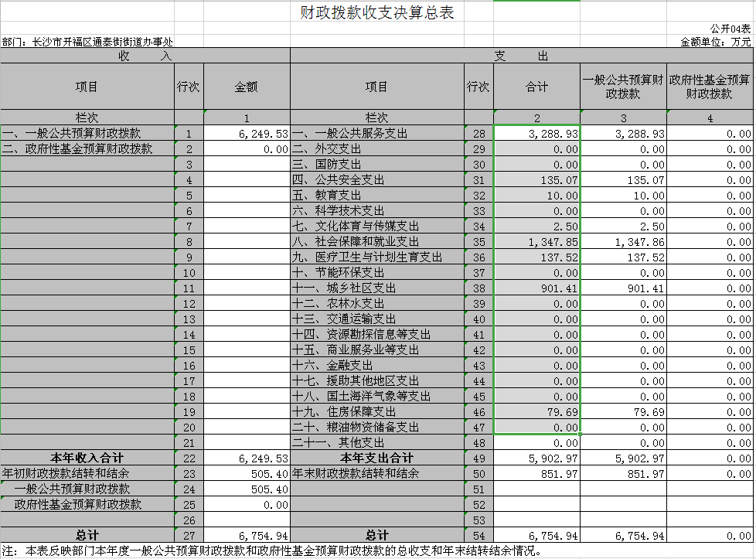Click the 二、政府性基金预算财政拨款 income row label
Screen dimensions: 756x559
[87, 149]
